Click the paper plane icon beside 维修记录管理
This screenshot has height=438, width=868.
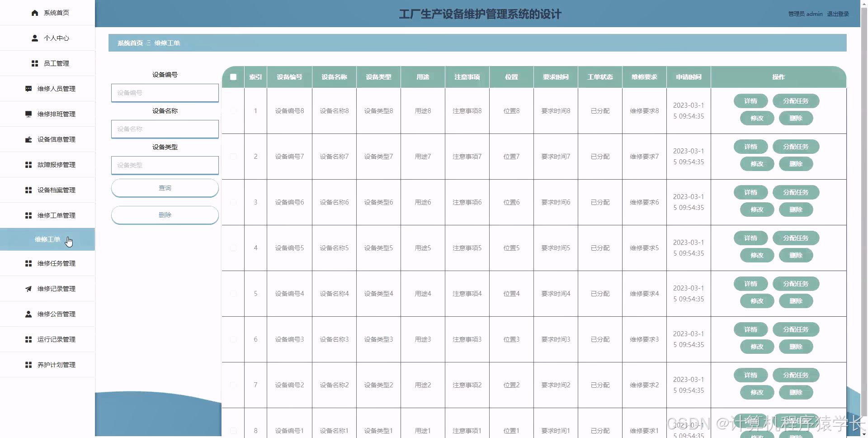coord(28,289)
